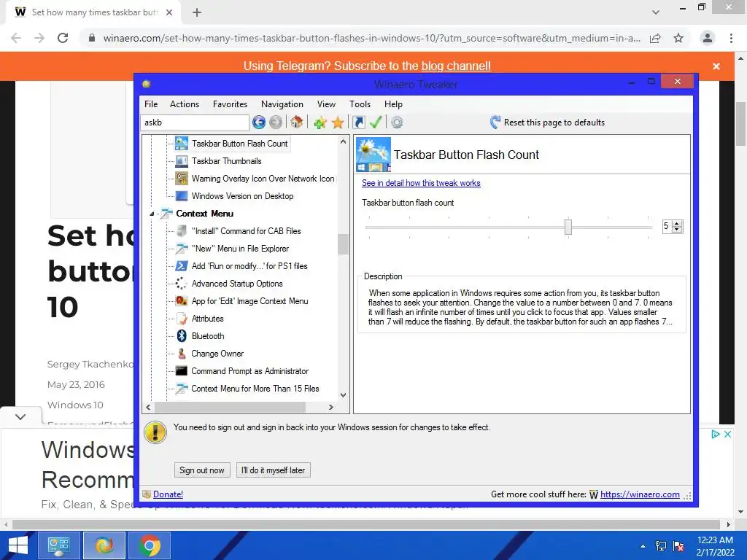The width and height of the screenshot is (747, 560).
Task: Click the Donate! link
Action: click(168, 494)
